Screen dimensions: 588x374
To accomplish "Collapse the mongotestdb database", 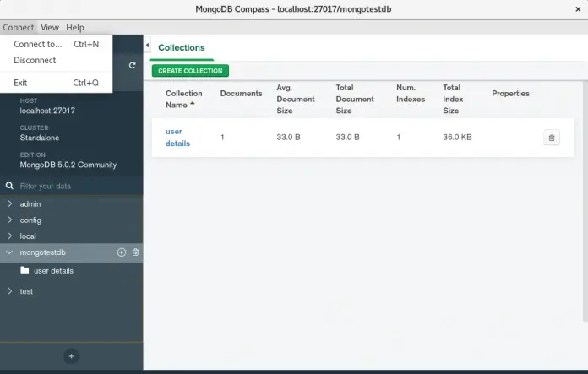I will 9,252.
